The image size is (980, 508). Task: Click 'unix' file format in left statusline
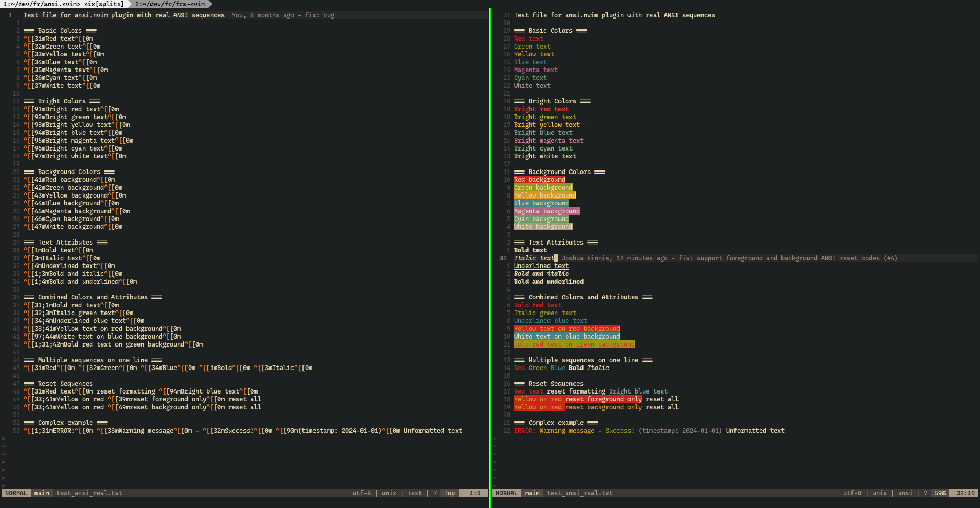tap(389, 493)
